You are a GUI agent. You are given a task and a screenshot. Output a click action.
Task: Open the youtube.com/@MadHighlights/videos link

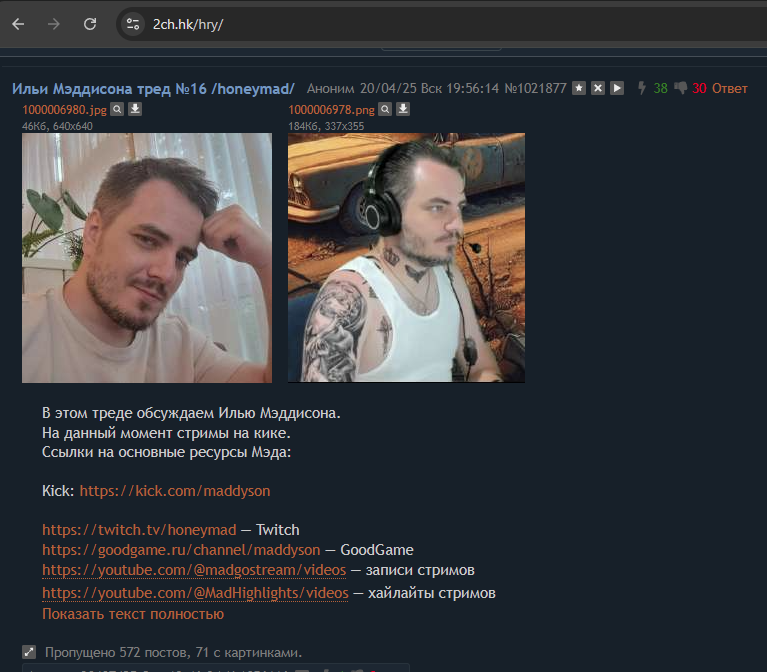[x=195, y=593]
